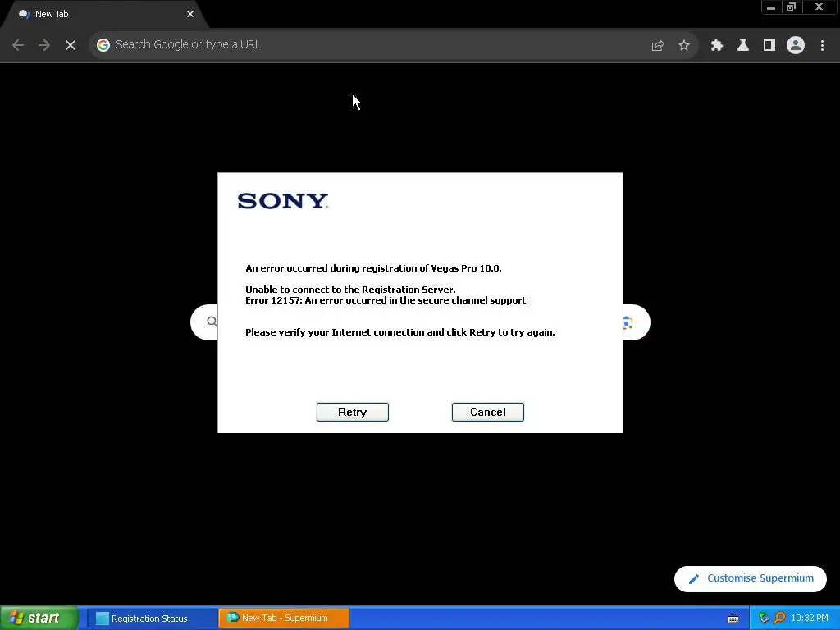Open the profile avatar menu

coord(796,46)
